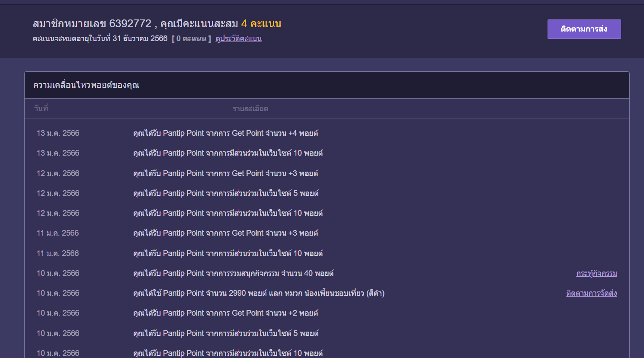
Task: Select the 13 ม.ค. 10 พอยต์ participation entry
Action: tap(227, 153)
